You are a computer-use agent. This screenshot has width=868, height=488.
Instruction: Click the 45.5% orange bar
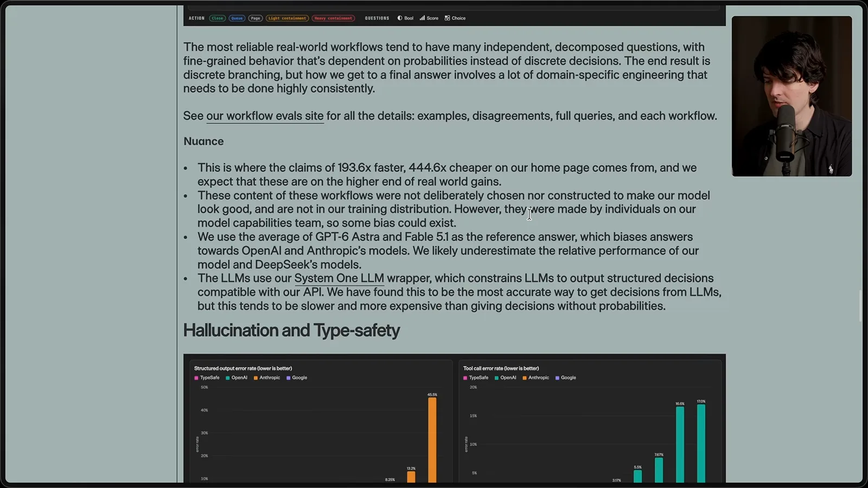coord(432,440)
